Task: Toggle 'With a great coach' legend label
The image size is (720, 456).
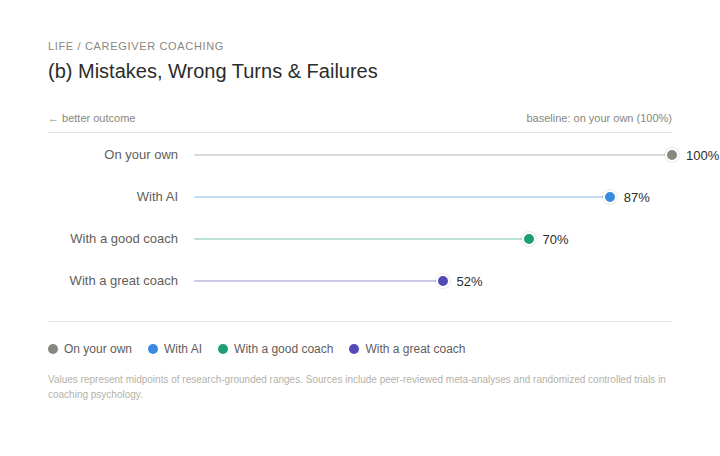Action: (x=415, y=349)
